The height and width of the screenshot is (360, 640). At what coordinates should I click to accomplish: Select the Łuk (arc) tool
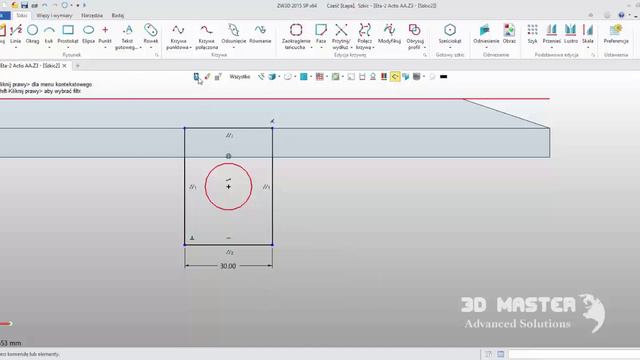49,33
